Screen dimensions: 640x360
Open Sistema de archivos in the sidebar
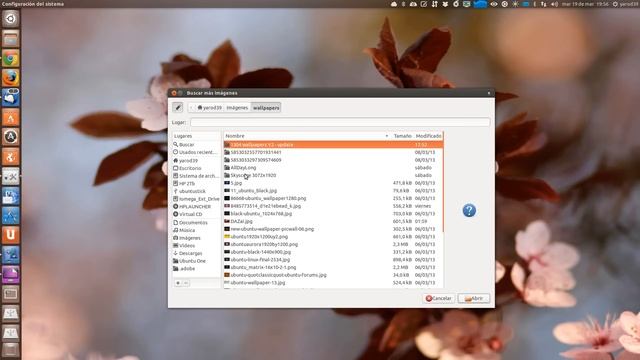[196, 176]
